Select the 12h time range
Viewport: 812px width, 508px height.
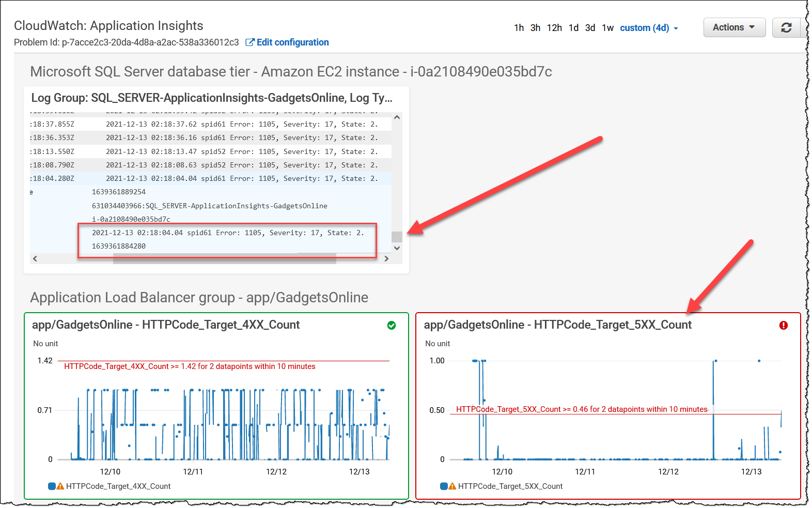554,28
